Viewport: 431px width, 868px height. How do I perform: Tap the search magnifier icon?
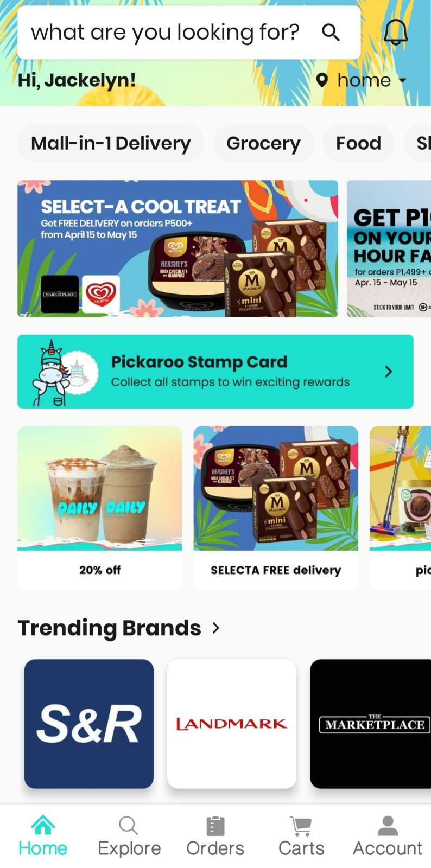tap(331, 33)
